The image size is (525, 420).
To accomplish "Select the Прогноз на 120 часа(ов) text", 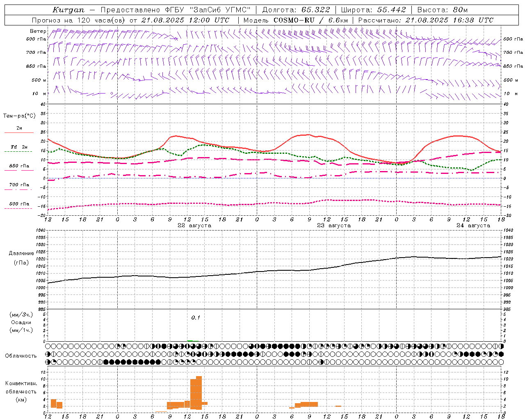I will click(79, 20).
